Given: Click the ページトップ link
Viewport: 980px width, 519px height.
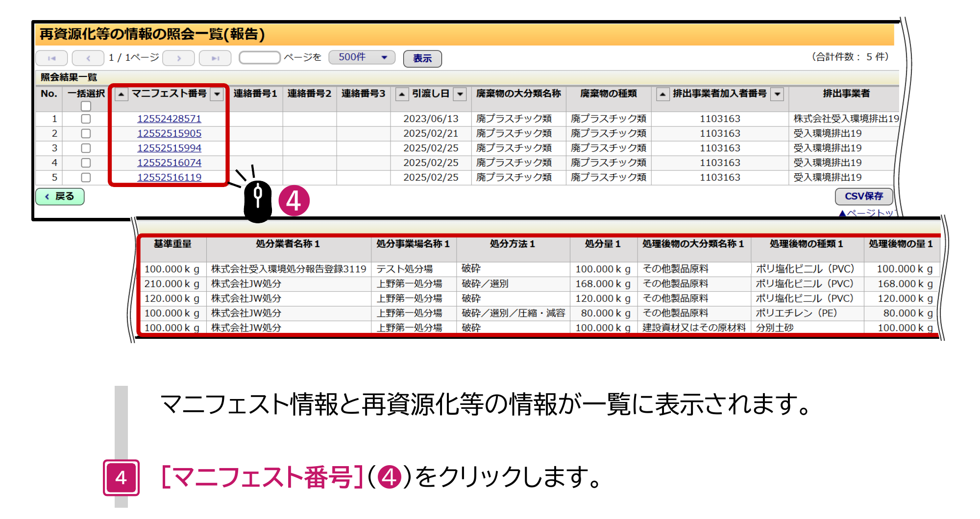Looking at the screenshot, I should (x=868, y=213).
